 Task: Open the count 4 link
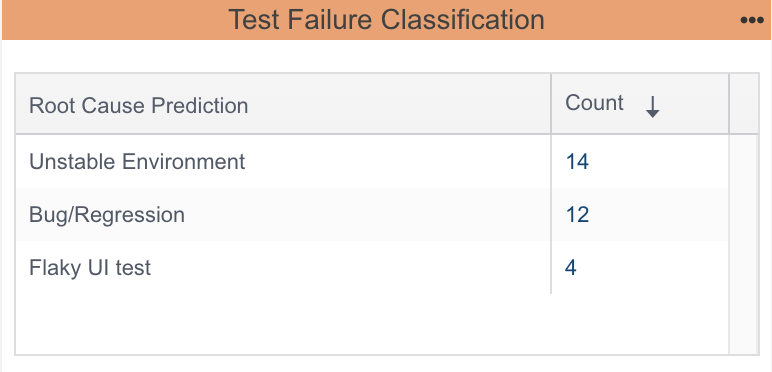[x=571, y=268]
